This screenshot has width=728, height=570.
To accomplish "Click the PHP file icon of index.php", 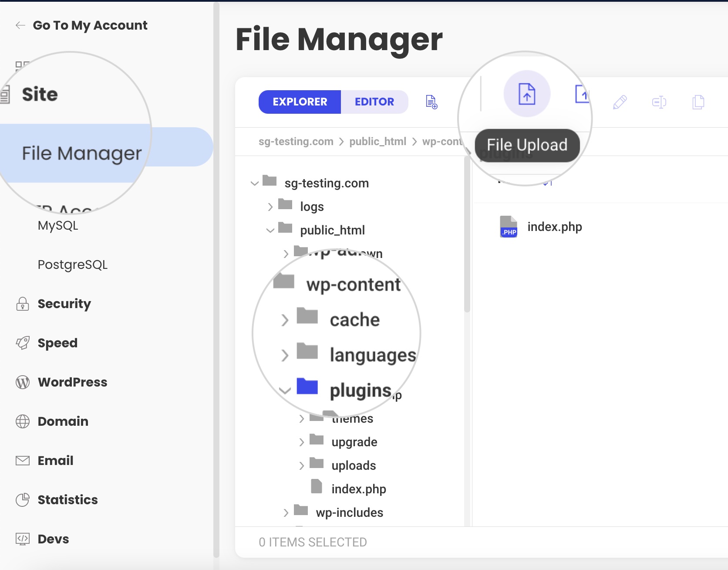I will (x=509, y=227).
